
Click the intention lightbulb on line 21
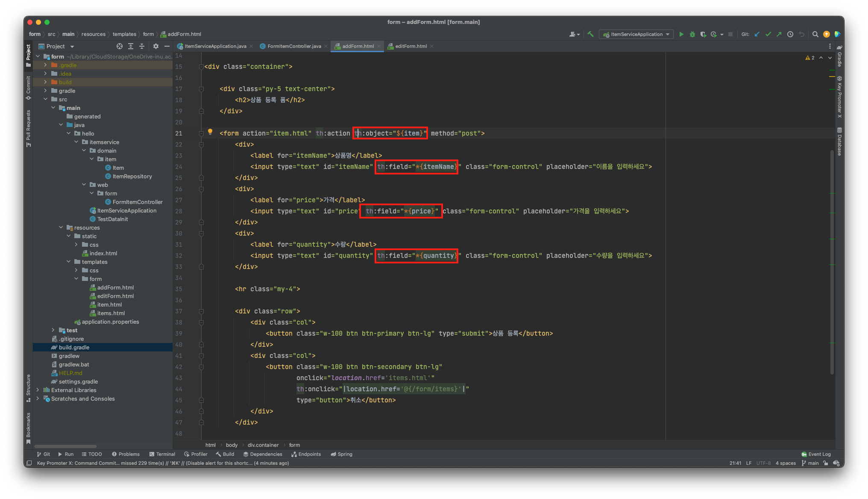tap(210, 132)
